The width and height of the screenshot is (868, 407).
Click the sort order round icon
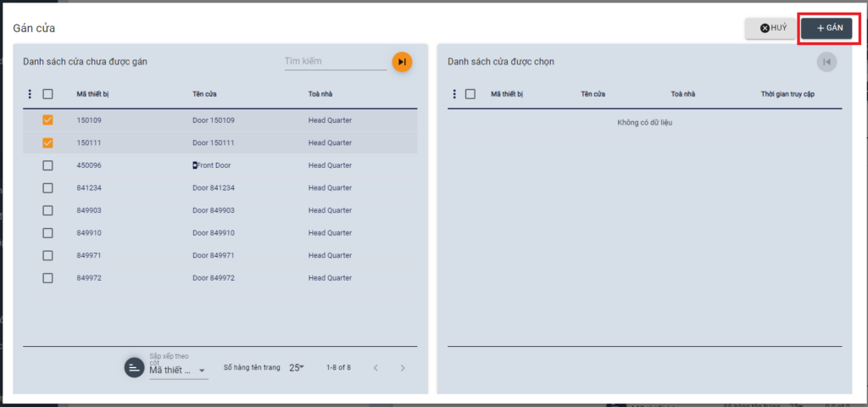pos(134,367)
